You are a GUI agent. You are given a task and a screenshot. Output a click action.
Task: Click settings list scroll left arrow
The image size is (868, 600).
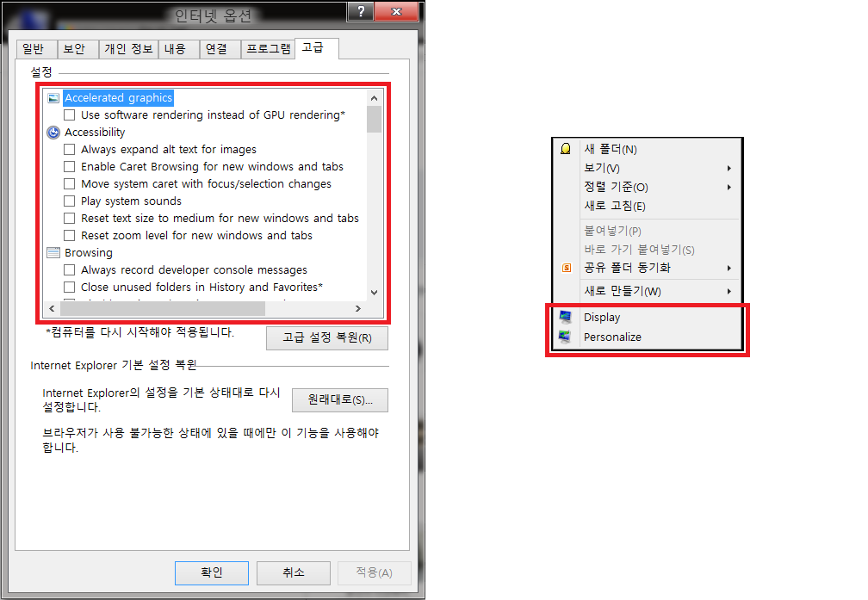pyautogui.click(x=52, y=308)
